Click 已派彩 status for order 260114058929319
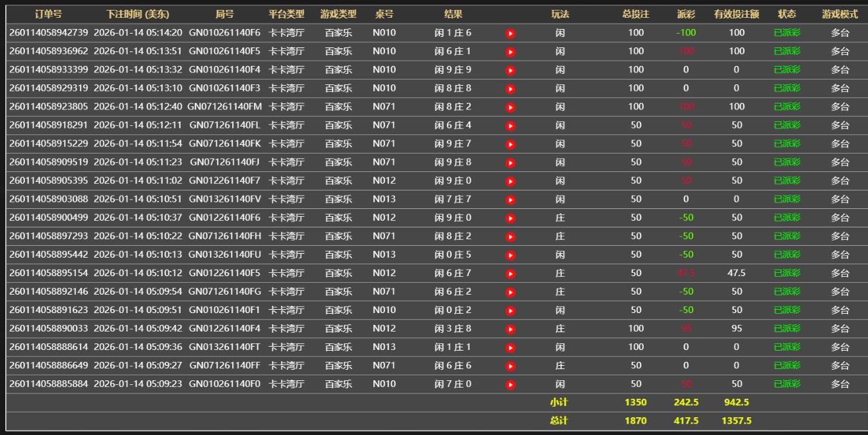Screen dimensions: 868x435 click(786, 88)
